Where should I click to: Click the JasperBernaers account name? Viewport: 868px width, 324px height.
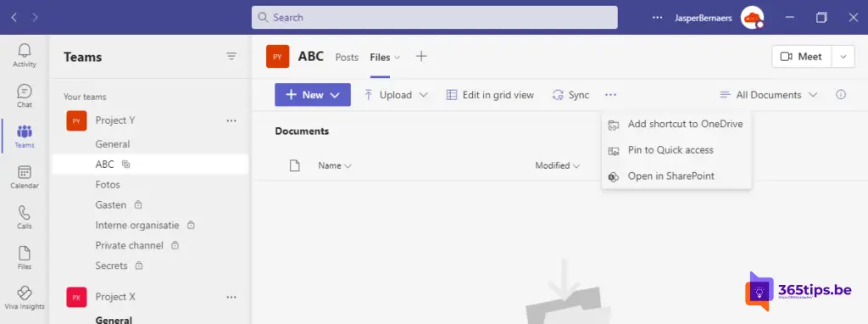[703, 18]
